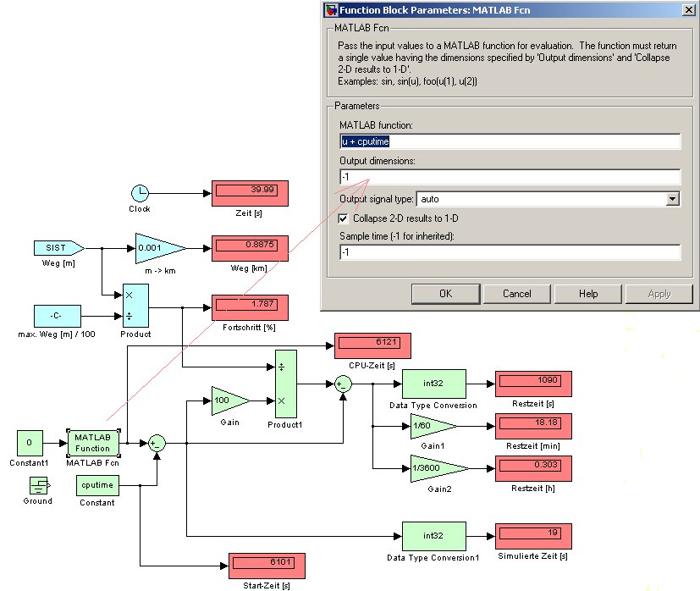The image size is (700, 591).
Task: Click the Restzeit [min] display block
Action: point(534,426)
